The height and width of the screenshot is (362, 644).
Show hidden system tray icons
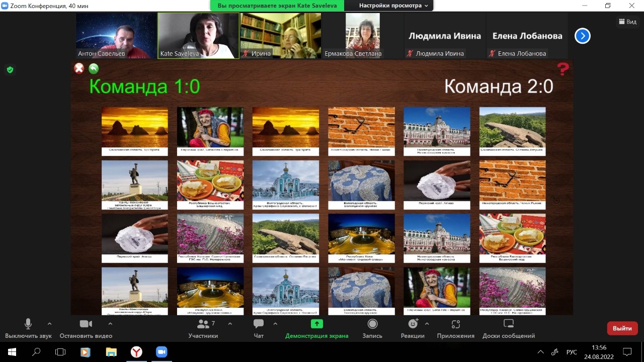point(541,352)
